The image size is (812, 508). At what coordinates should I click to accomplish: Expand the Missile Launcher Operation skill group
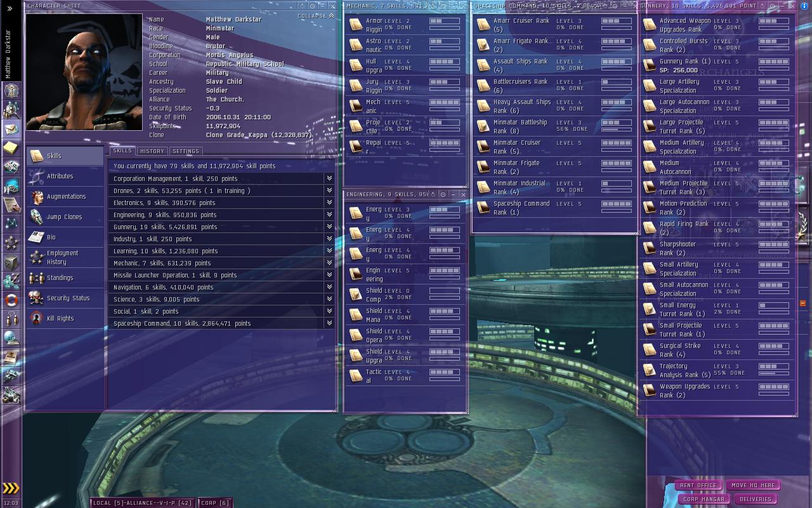click(x=329, y=275)
